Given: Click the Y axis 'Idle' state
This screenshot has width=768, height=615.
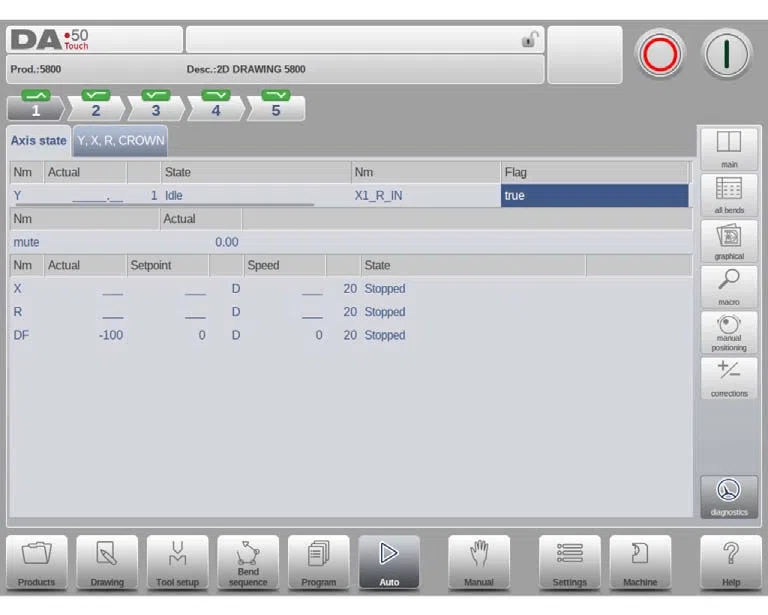Looking at the screenshot, I should pyautogui.click(x=173, y=195).
